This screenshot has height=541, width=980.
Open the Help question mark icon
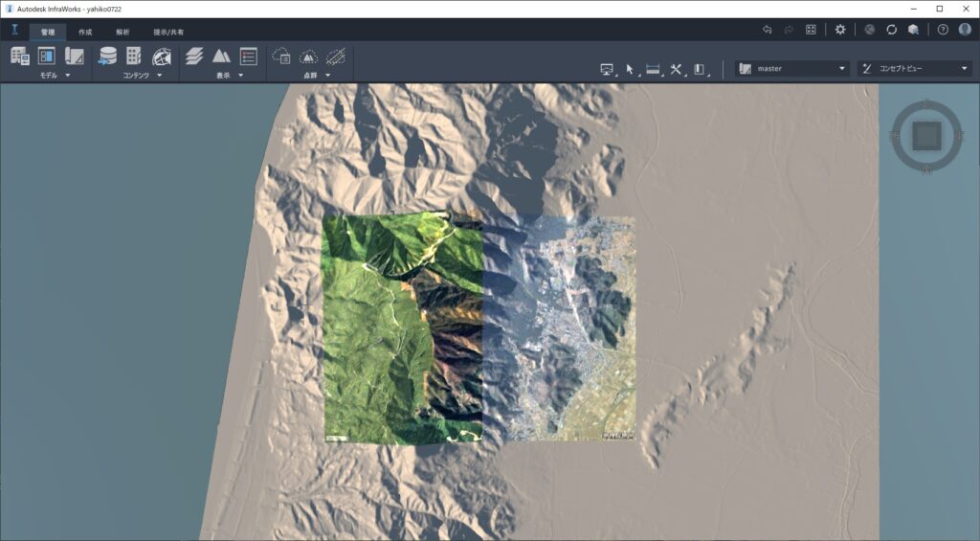click(943, 30)
